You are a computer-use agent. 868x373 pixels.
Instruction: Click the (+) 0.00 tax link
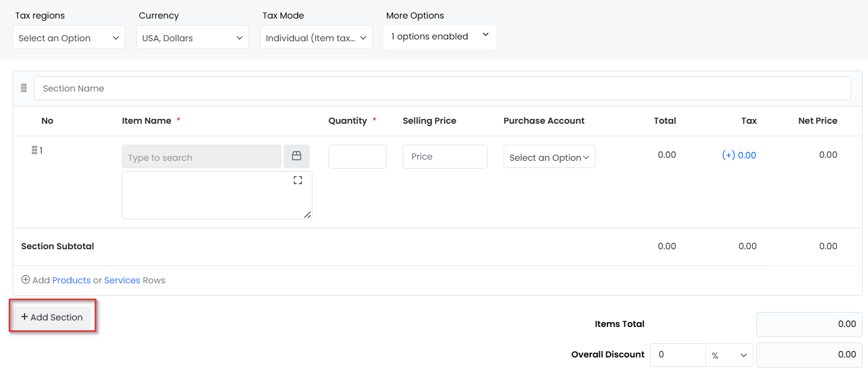(x=739, y=155)
